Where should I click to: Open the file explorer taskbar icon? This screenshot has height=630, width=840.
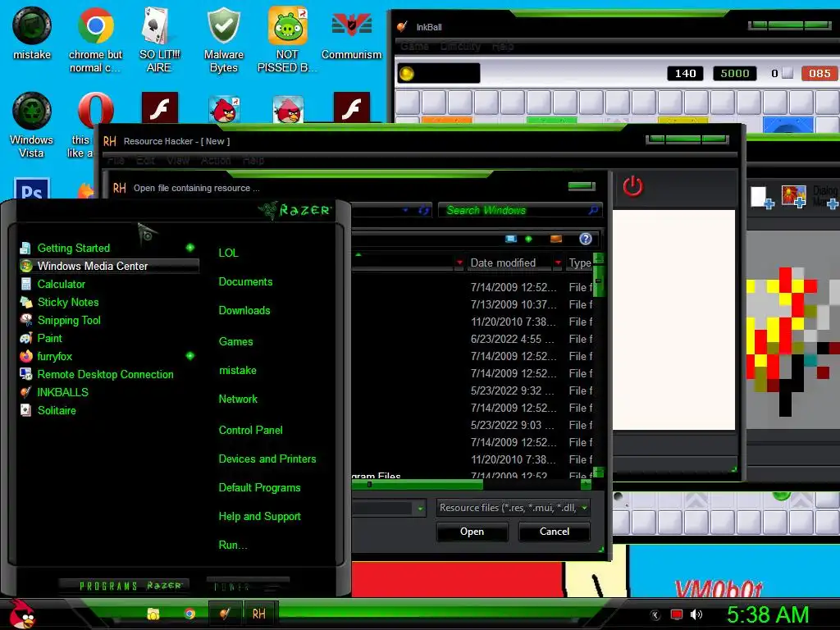(153, 614)
